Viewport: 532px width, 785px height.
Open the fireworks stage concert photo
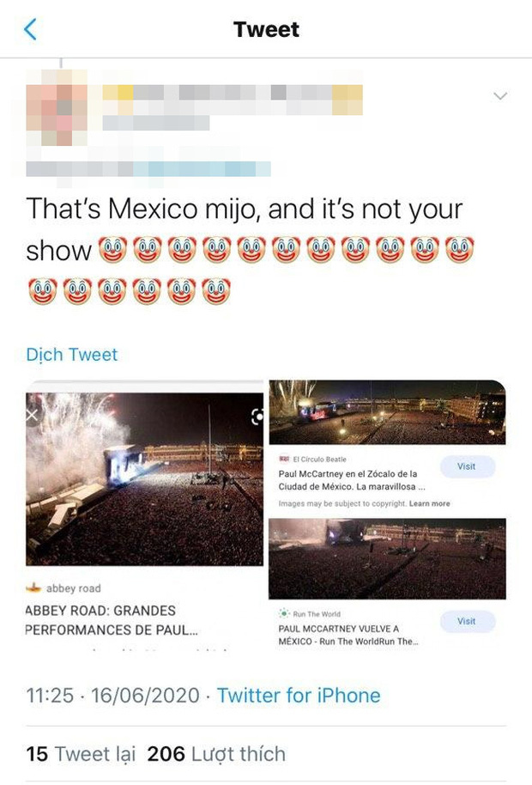[144, 479]
